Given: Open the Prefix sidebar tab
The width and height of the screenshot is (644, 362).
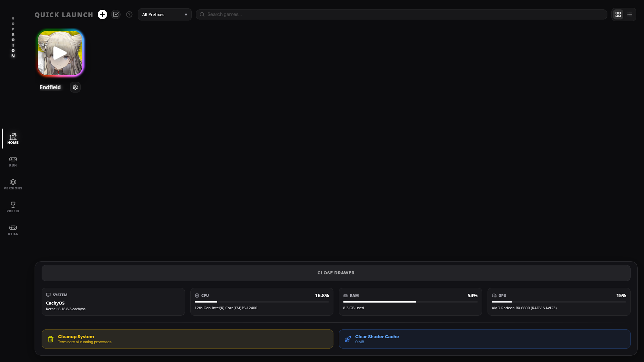Looking at the screenshot, I should (x=13, y=207).
